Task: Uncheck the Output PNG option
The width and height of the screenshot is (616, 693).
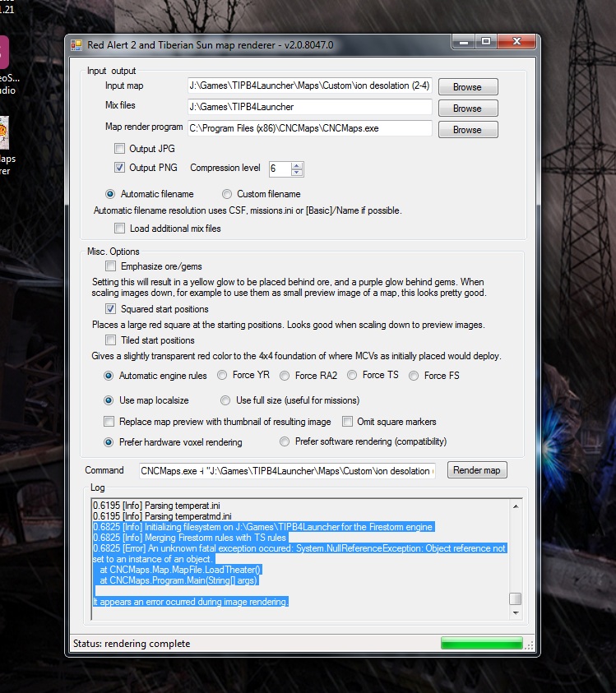Action: (x=120, y=168)
